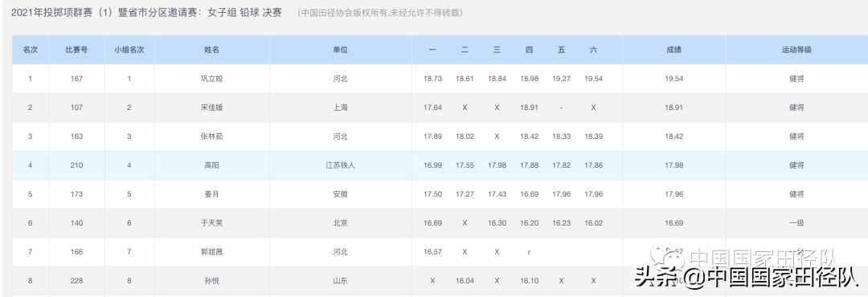
Task: Click sixth-attempt value 17.86
Action: click(x=593, y=165)
